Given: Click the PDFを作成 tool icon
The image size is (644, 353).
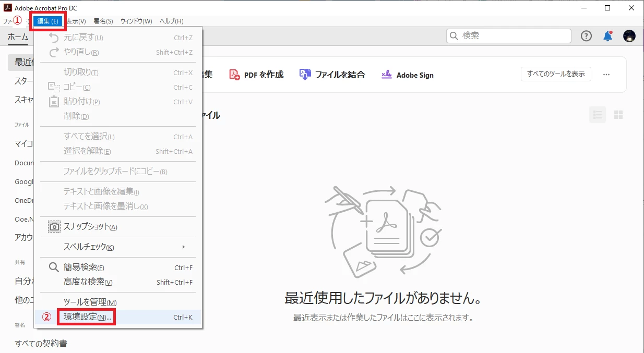Looking at the screenshot, I should point(234,75).
